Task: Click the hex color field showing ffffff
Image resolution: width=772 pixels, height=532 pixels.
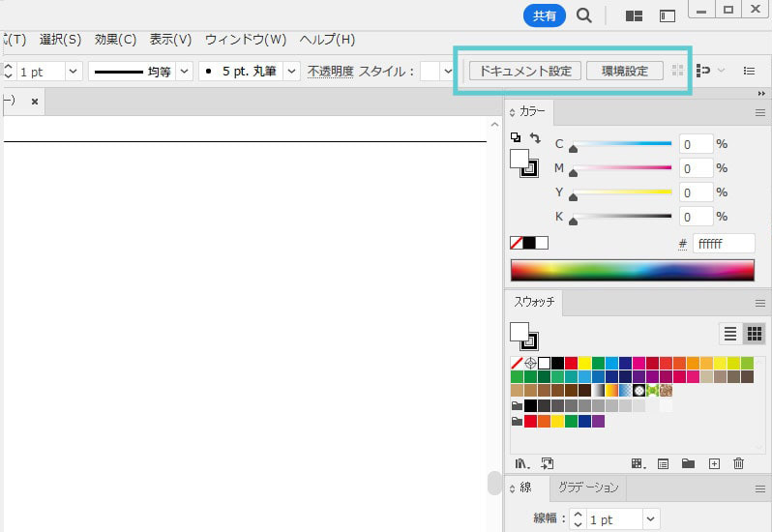Action: tap(722, 244)
